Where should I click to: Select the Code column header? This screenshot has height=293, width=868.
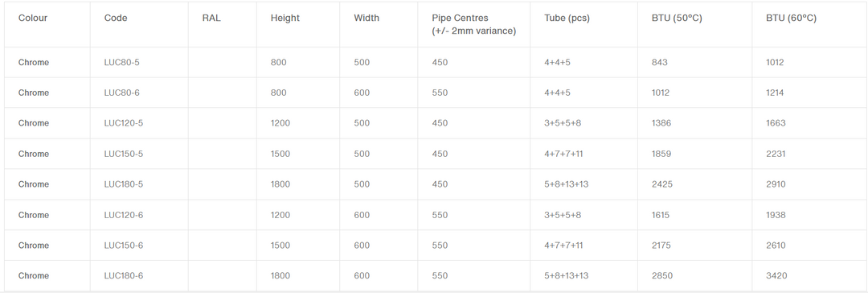[x=116, y=18]
